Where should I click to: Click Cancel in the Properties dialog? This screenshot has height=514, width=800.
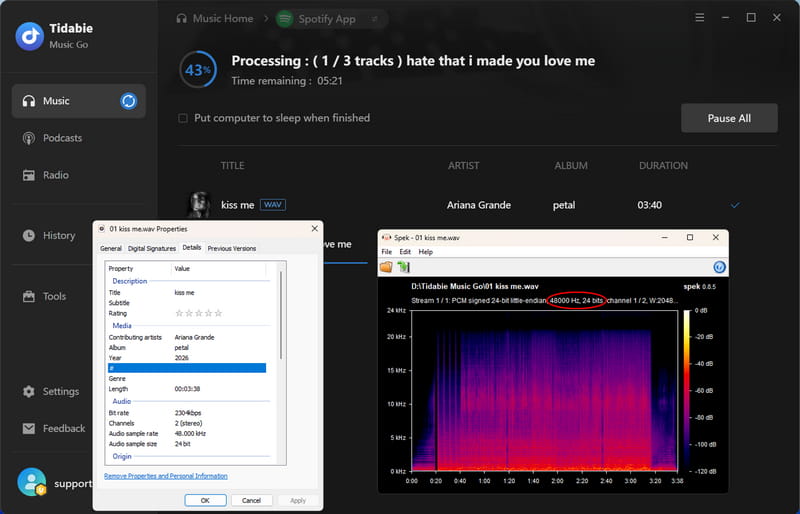(251, 500)
